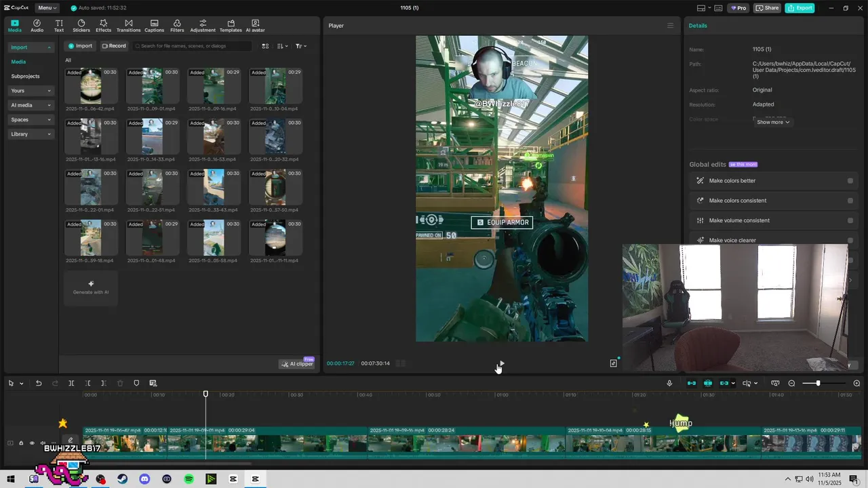
Task: Zoom in the timeline
Action: [856, 384]
